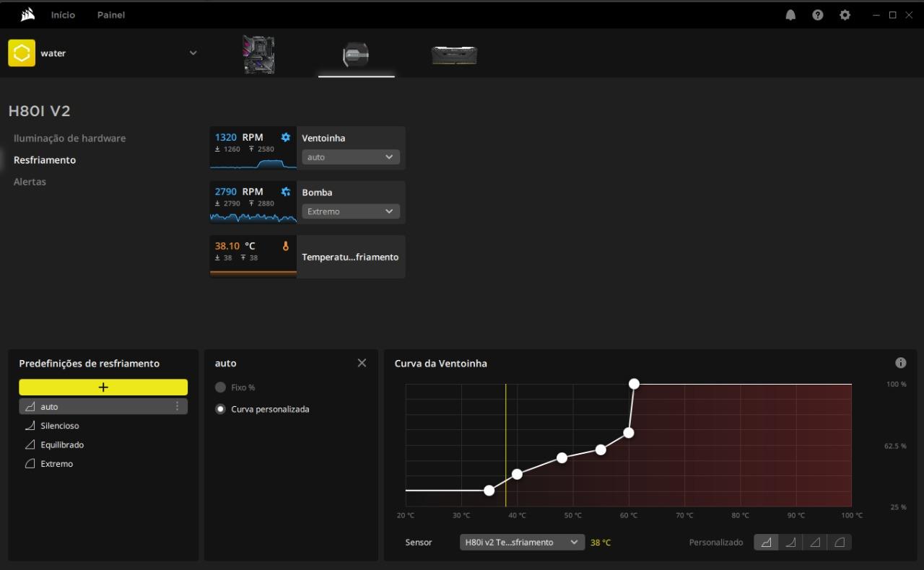This screenshot has width=924, height=570.
Task: Apply the fourth preset curve shape
Action: [840, 543]
